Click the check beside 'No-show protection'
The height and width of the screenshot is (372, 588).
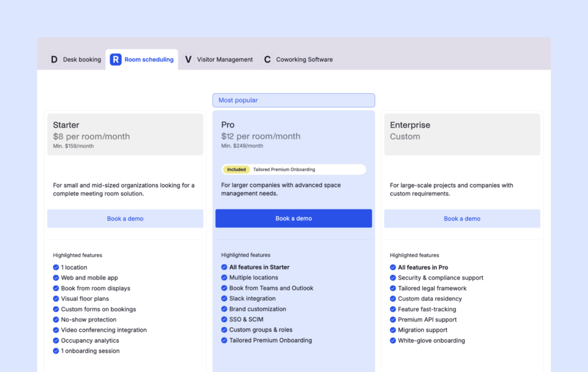pyautogui.click(x=56, y=320)
